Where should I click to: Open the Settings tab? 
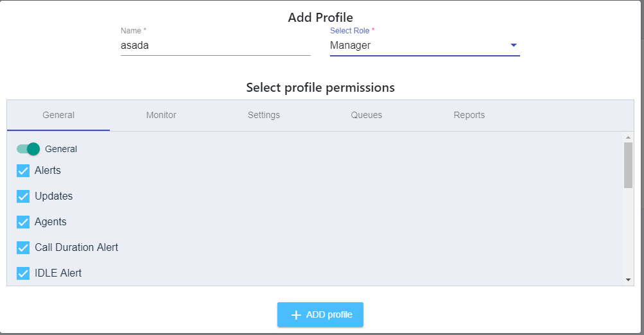pyautogui.click(x=264, y=116)
